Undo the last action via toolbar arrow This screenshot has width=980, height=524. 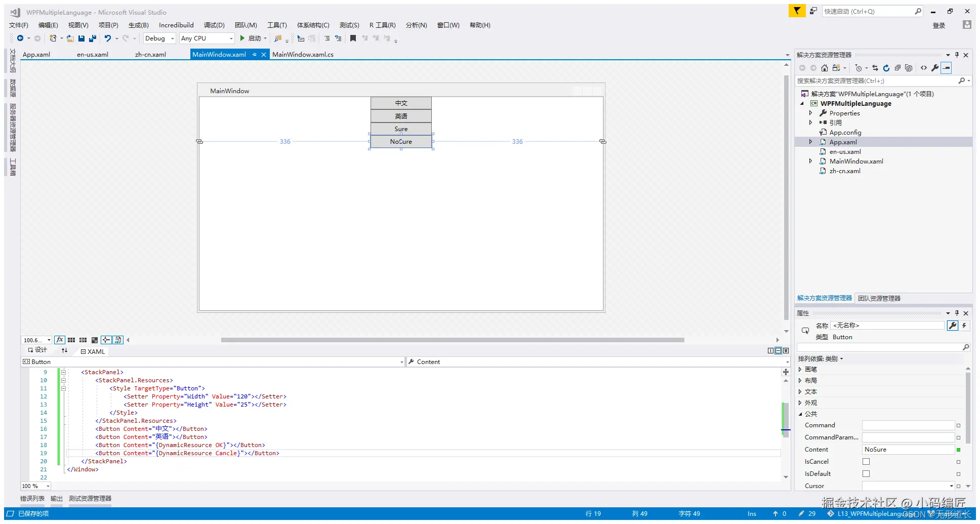coord(108,38)
